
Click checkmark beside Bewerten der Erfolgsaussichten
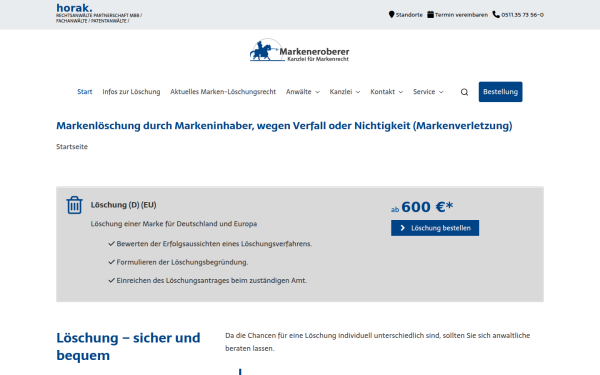(111, 244)
